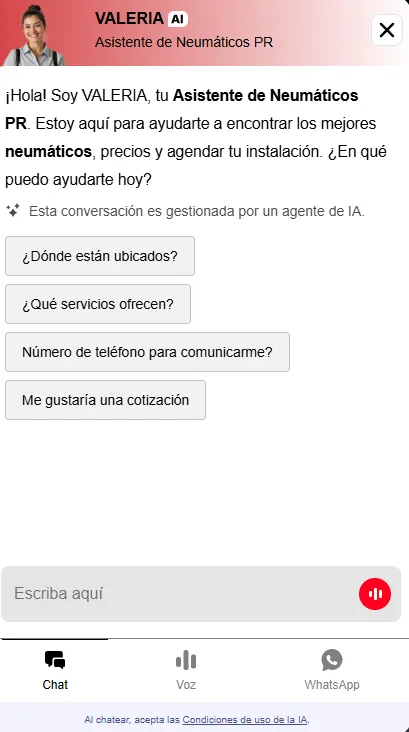Click the AI-managed conversation notice text
This screenshot has height=732, width=409.
pyautogui.click(x=197, y=211)
